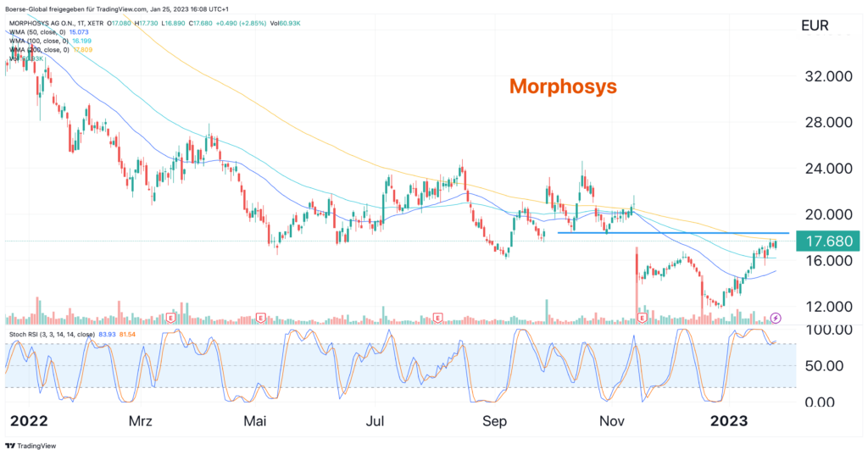Click the 2023 time axis label
Image resolution: width=868 pixels, height=455 pixels.
[x=728, y=421]
